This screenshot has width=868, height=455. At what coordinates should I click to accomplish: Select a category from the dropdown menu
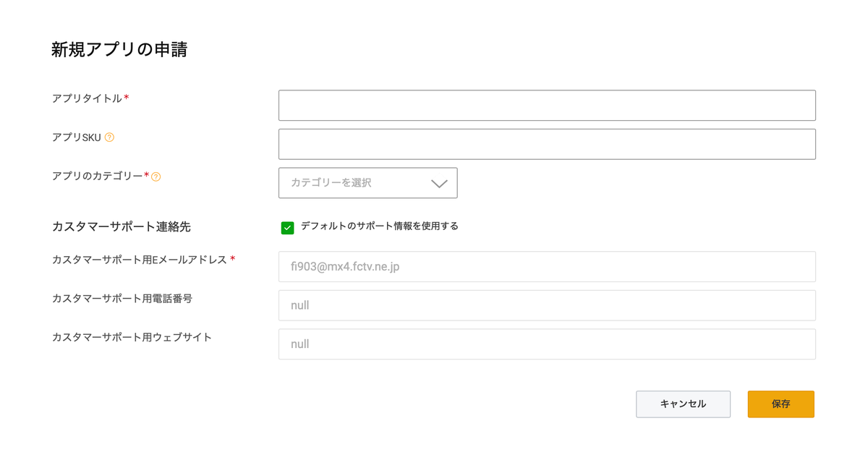(367, 182)
